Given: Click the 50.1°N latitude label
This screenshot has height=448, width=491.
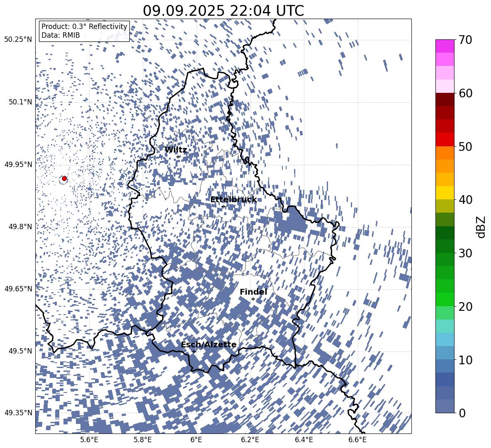Looking at the screenshot, I should click(20, 102).
